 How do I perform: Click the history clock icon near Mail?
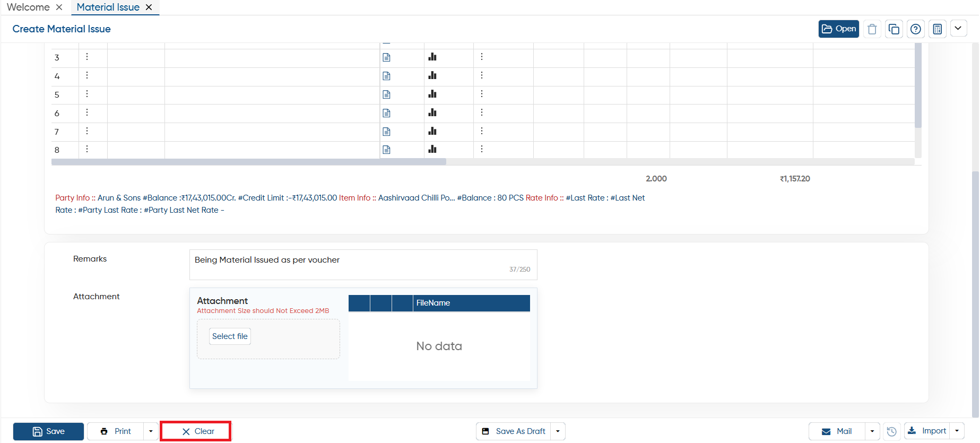click(x=892, y=431)
